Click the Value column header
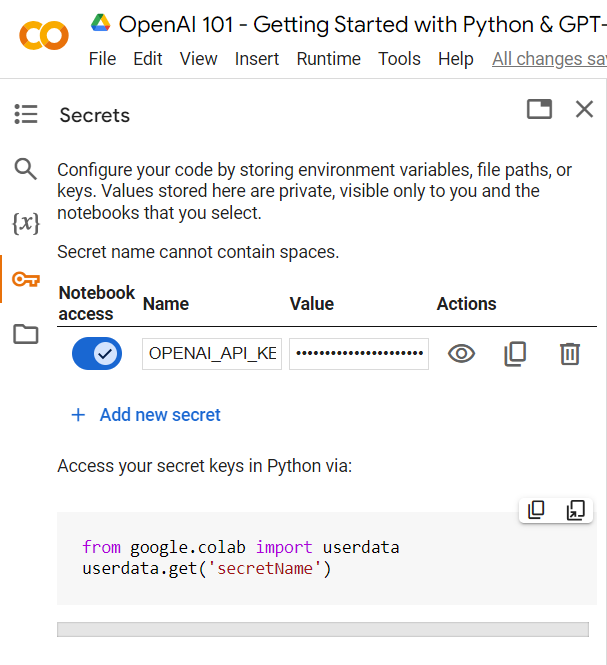 tap(312, 304)
